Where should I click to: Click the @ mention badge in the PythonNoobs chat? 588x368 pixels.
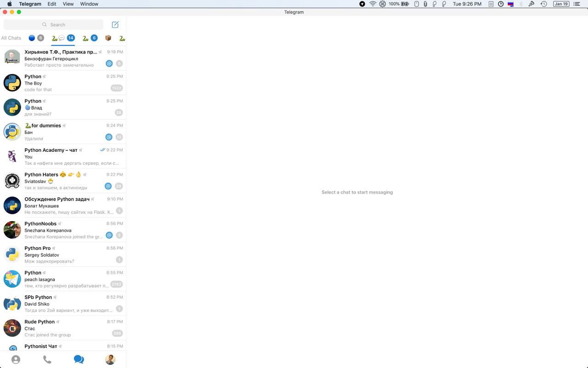(x=109, y=235)
